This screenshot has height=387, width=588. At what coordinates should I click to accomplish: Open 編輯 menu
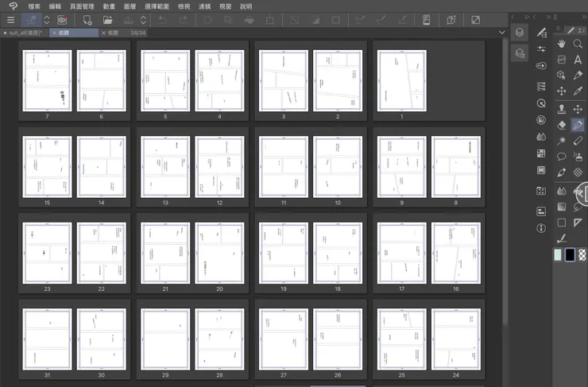[x=55, y=6]
